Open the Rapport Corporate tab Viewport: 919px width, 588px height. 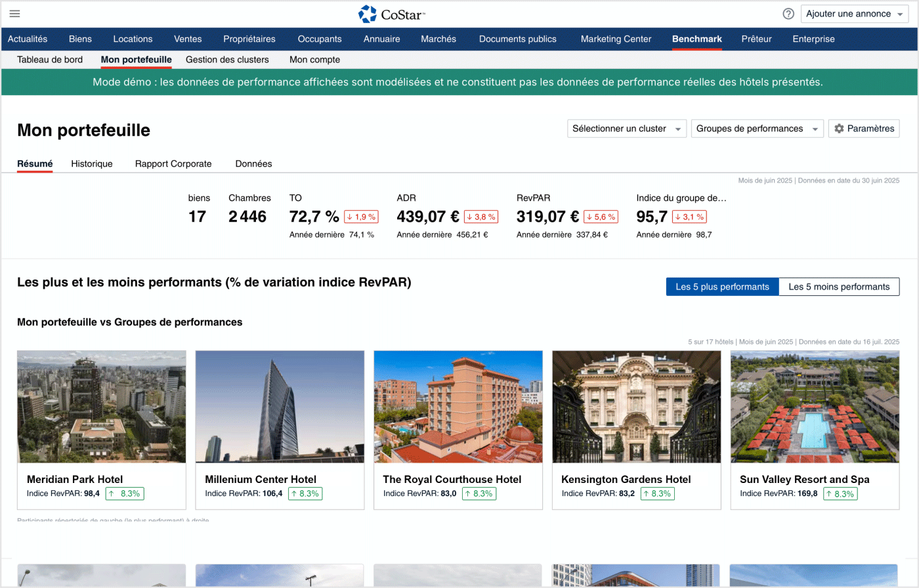point(173,164)
